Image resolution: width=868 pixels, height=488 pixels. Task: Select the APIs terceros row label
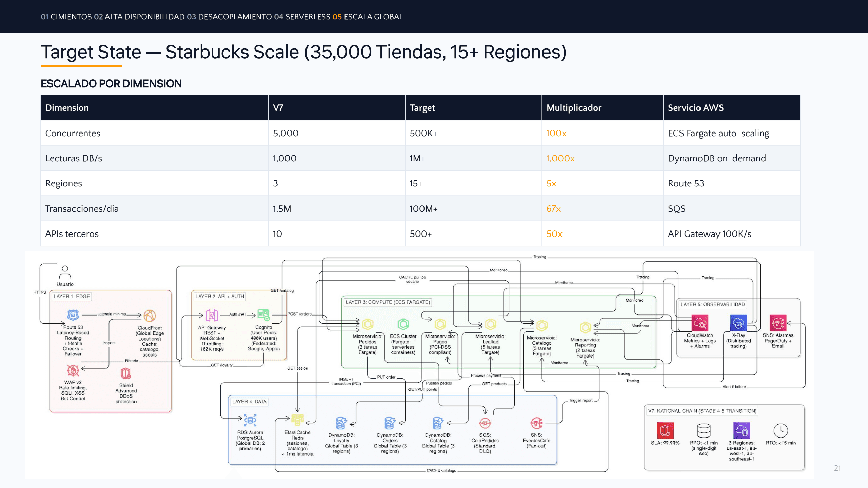coord(72,234)
